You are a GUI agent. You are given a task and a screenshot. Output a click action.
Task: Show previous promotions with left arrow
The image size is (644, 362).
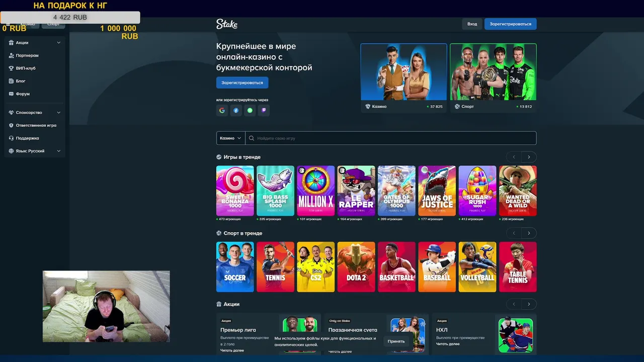(x=514, y=304)
